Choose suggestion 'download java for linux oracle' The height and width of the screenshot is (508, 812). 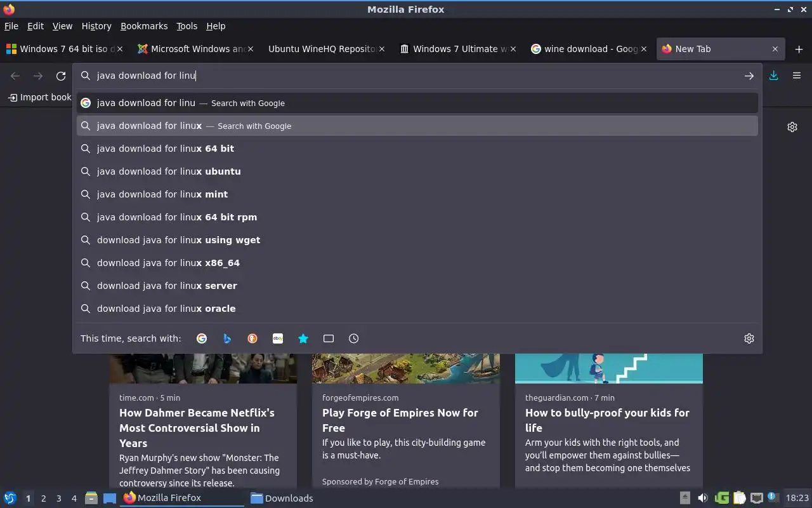[417, 309]
